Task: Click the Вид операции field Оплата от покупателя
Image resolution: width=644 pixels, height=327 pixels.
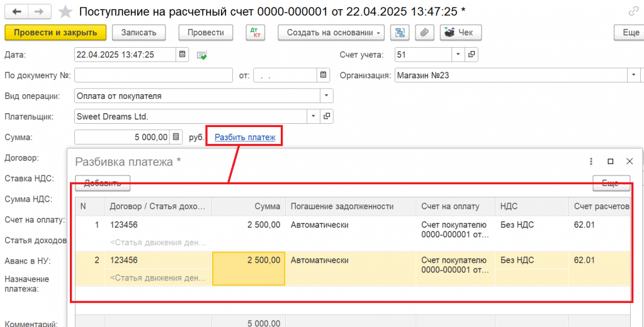Action: click(197, 96)
